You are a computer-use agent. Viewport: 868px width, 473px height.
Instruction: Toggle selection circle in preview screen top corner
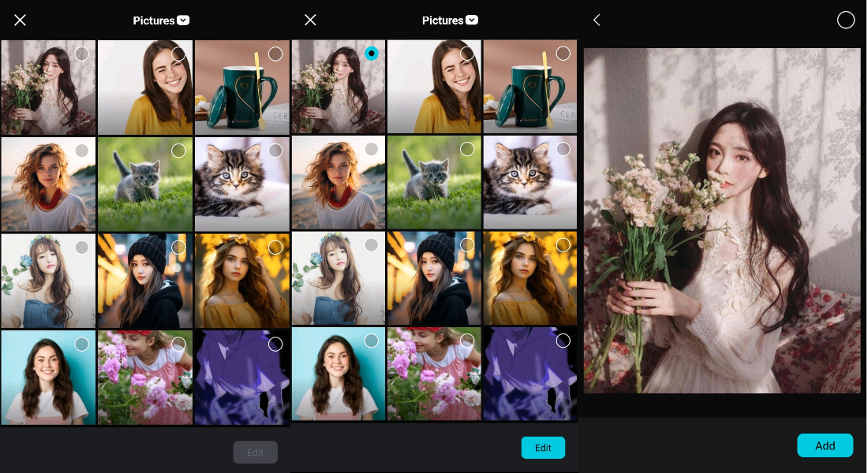coord(845,20)
